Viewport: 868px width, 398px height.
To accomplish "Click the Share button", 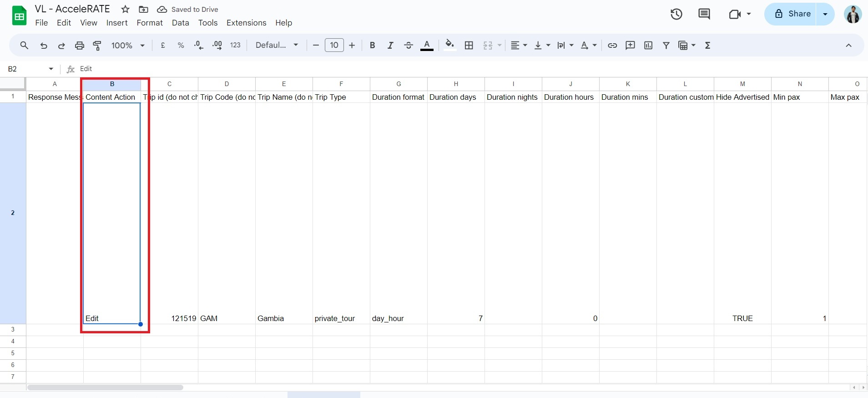I will pos(792,14).
